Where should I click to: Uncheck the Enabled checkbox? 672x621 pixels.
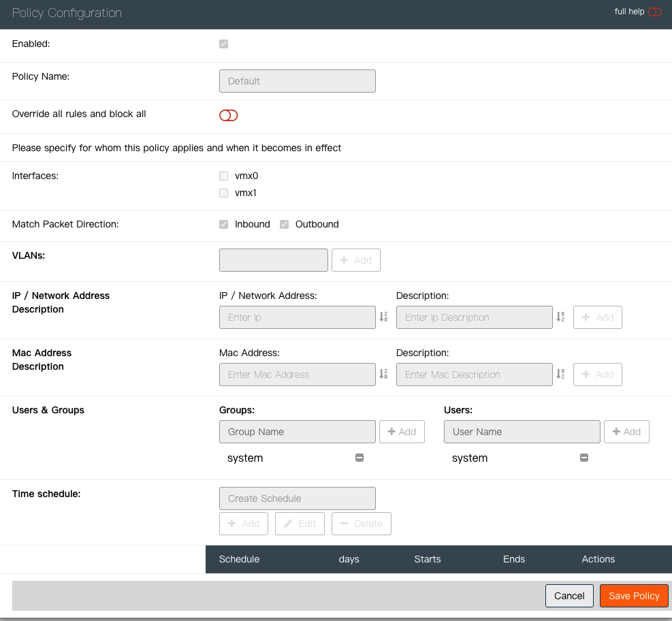pos(223,44)
